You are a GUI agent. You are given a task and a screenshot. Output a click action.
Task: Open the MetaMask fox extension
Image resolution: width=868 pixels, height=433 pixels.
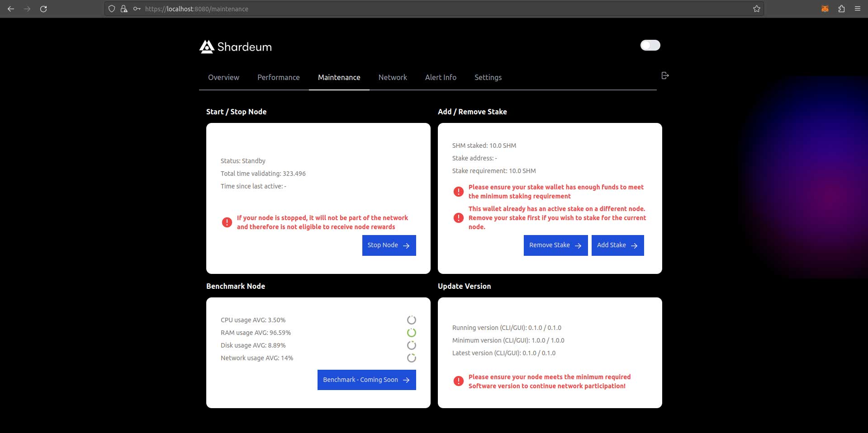coord(825,9)
